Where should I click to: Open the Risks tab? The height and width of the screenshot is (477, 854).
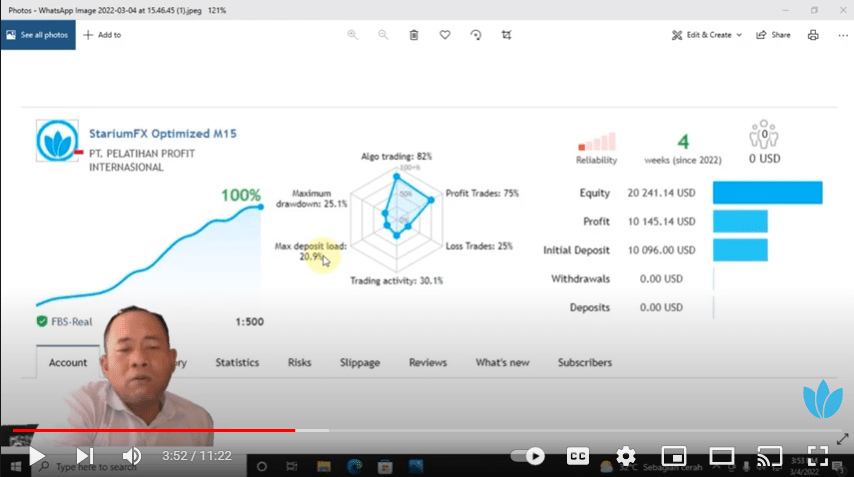300,362
